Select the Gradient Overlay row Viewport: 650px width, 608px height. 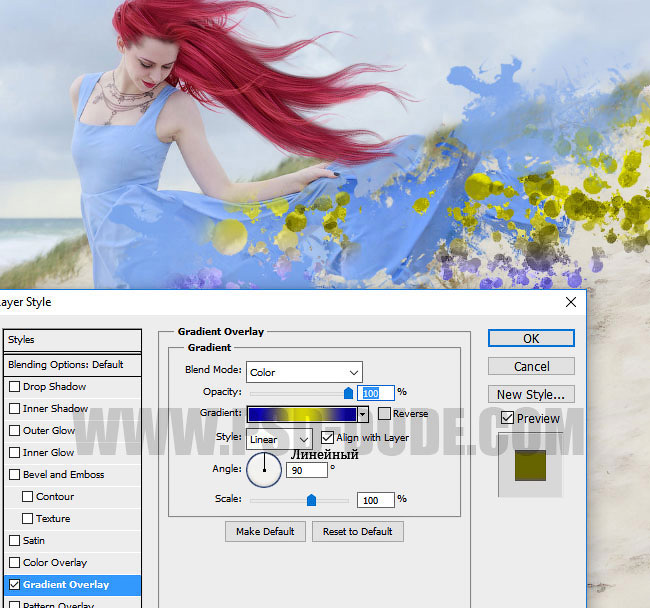73,584
